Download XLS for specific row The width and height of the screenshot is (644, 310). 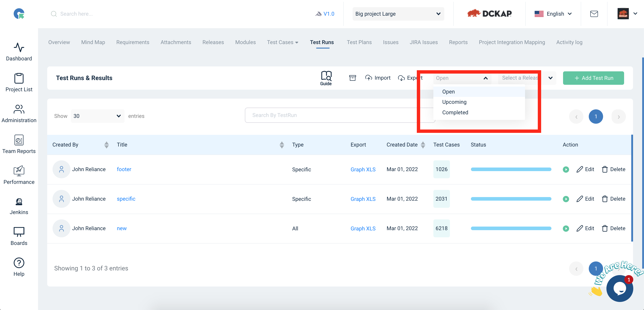pyautogui.click(x=371, y=199)
